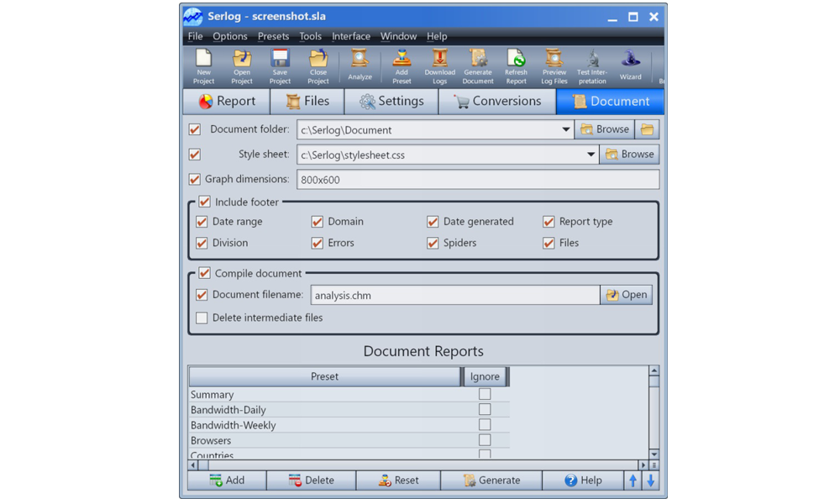This screenshot has width=840, height=504.
Task: Expand the Style sheet path dropdown
Action: pos(591,155)
